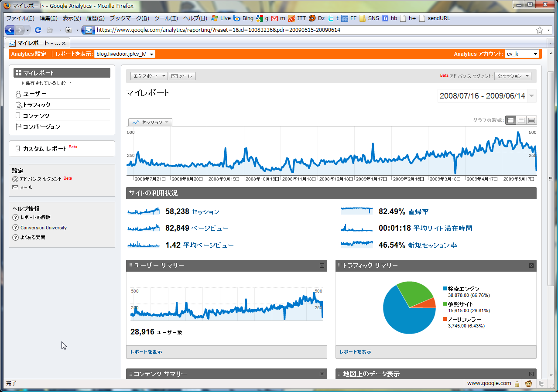This screenshot has height=392, width=558.
Task: Remove the トラフィック サマリー widget with its X
Action: [x=531, y=266]
